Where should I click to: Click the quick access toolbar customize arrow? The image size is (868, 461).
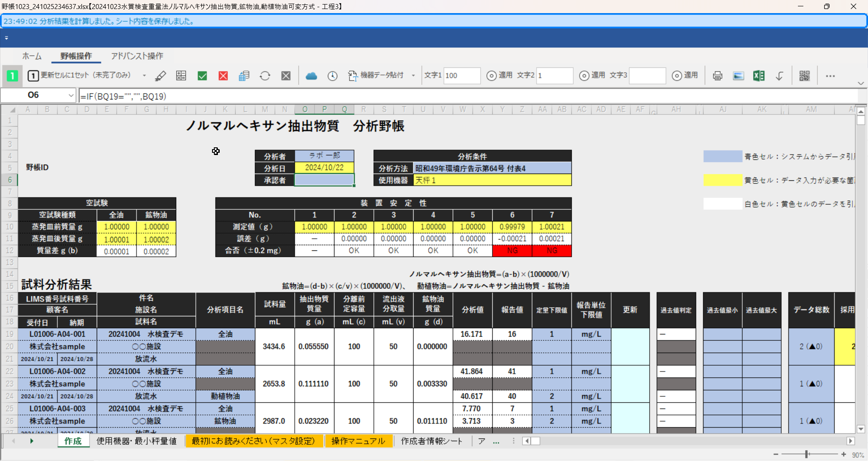[6, 38]
